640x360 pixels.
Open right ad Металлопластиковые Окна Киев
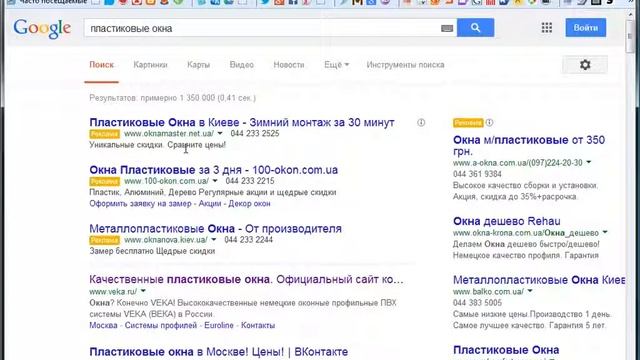tap(539, 280)
